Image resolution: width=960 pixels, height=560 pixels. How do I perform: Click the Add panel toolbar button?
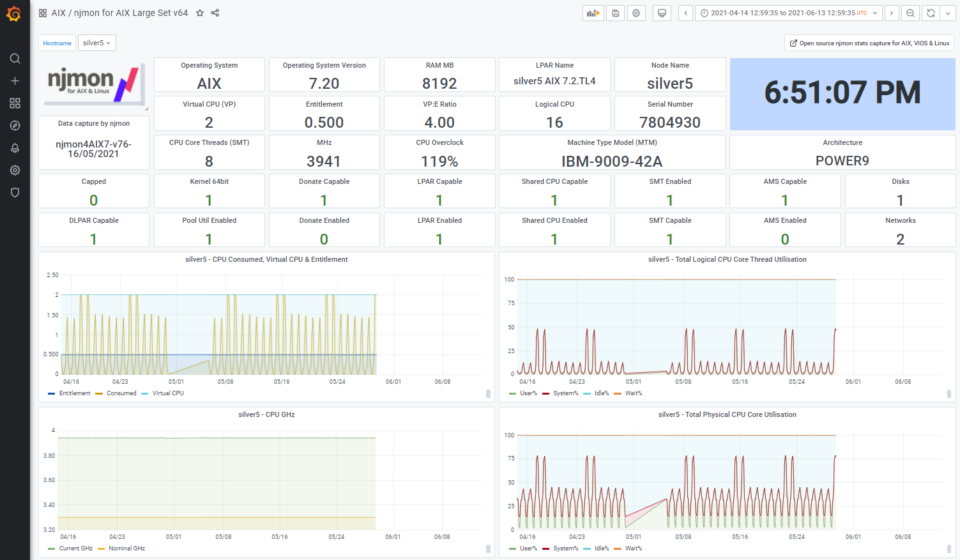tap(593, 13)
